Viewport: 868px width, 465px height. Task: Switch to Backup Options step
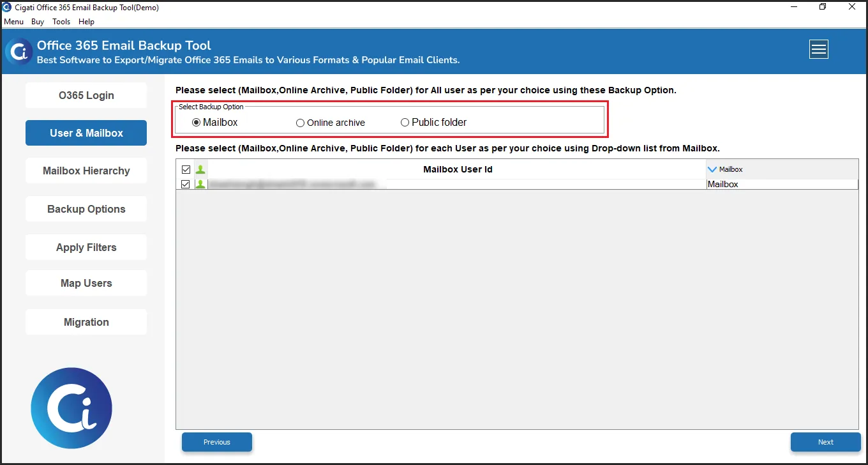coord(86,209)
